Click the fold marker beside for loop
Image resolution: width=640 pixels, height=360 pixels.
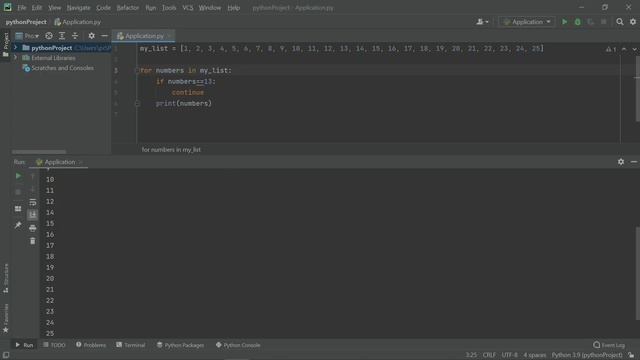coord(137,70)
